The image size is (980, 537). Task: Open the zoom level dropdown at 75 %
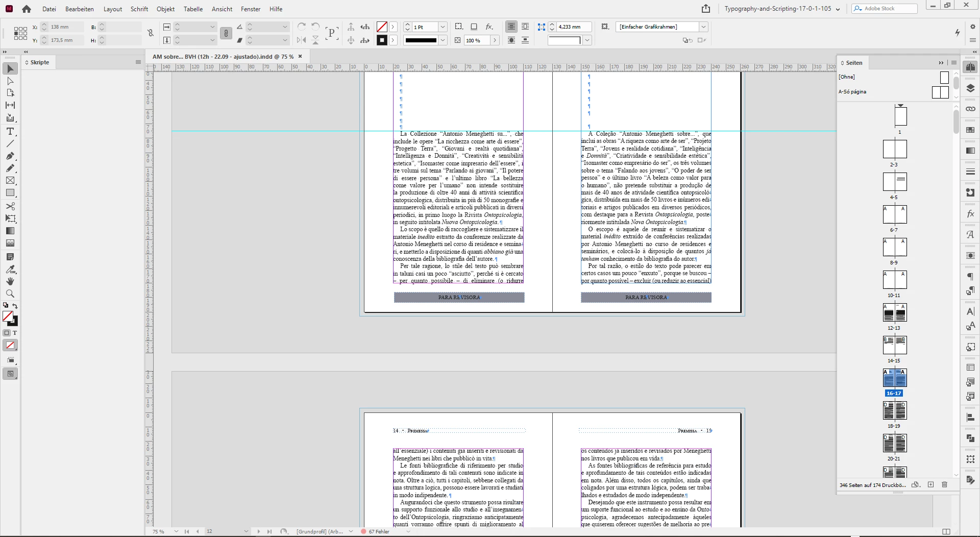click(176, 531)
